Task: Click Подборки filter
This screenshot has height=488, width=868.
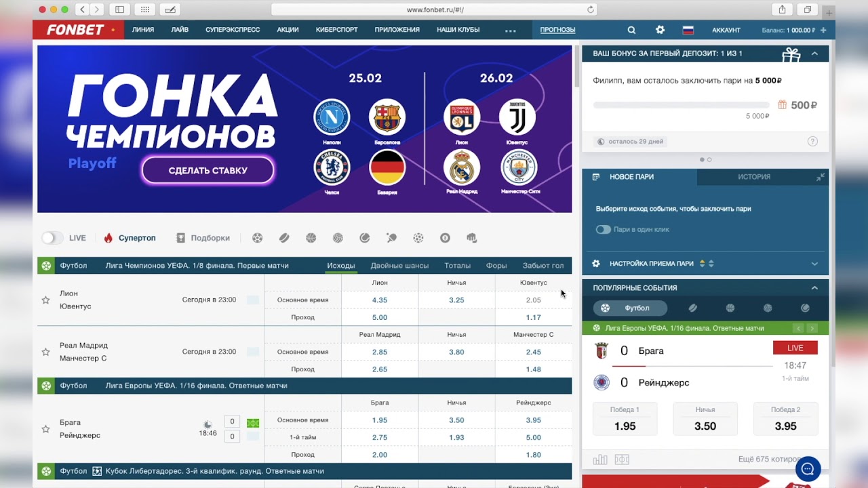Action: 203,238
